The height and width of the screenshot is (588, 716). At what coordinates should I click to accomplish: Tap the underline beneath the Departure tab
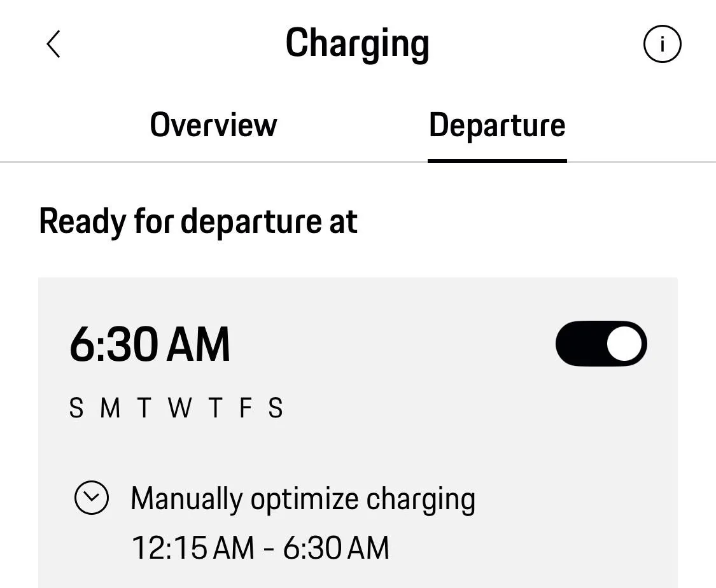497,160
